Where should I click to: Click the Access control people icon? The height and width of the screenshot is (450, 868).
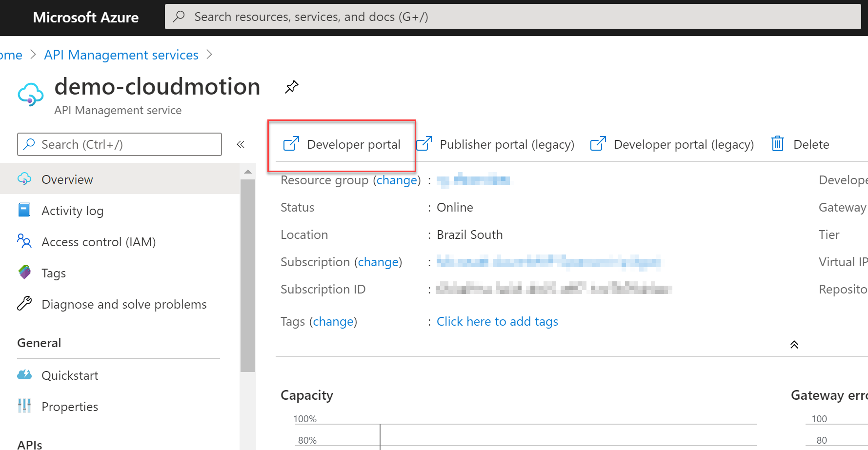coord(24,241)
